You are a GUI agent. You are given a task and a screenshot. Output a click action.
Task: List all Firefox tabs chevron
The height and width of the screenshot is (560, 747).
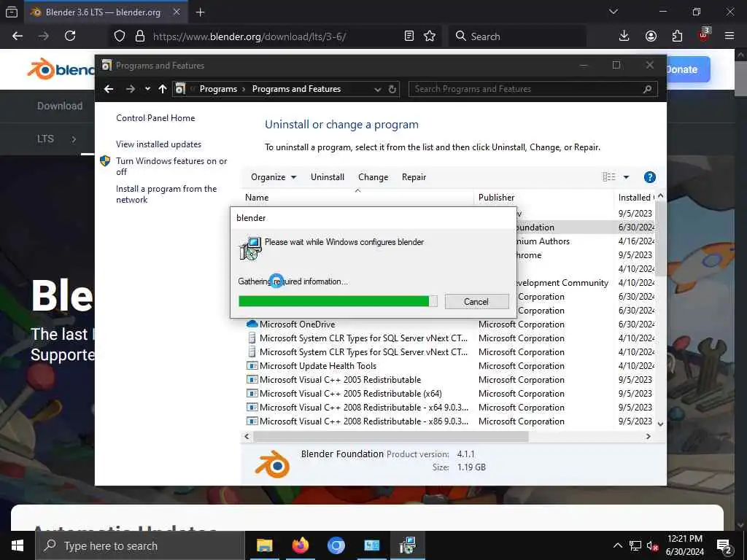(x=614, y=12)
